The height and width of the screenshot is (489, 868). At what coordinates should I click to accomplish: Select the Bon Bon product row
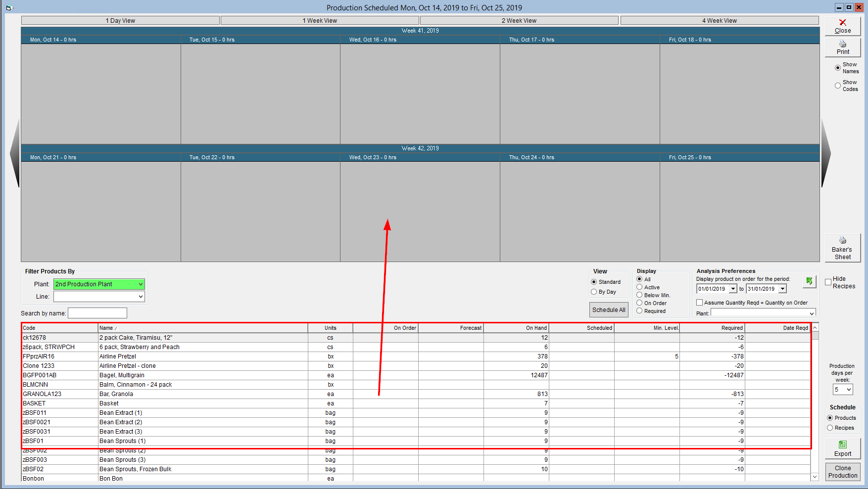pyautogui.click(x=416, y=478)
